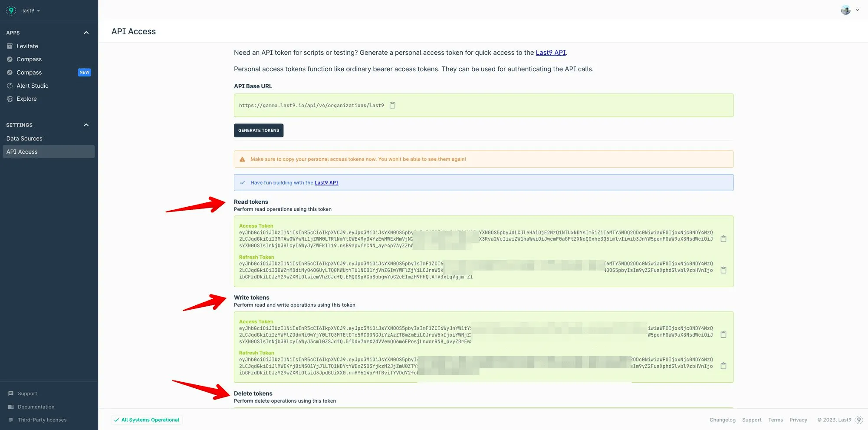Copy the Read Access Token via clipboard icon
This screenshot has height=430, width=868.
point(723,239)
